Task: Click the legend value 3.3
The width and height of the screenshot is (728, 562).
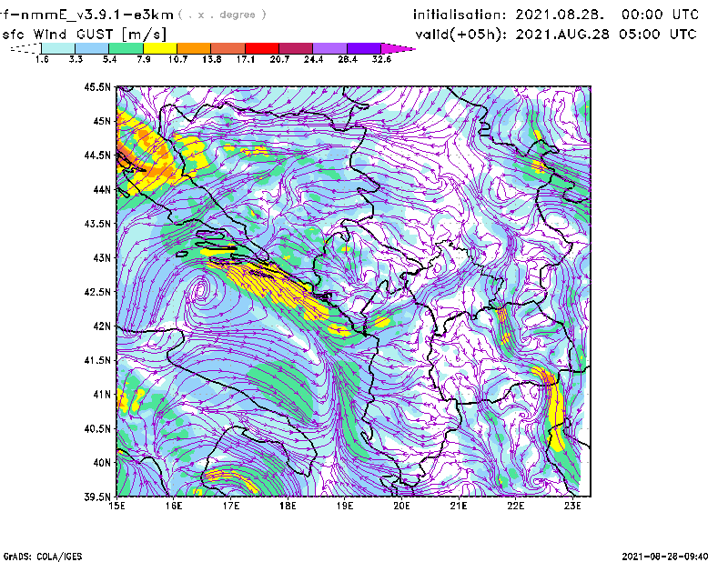Action: (76, 59)
